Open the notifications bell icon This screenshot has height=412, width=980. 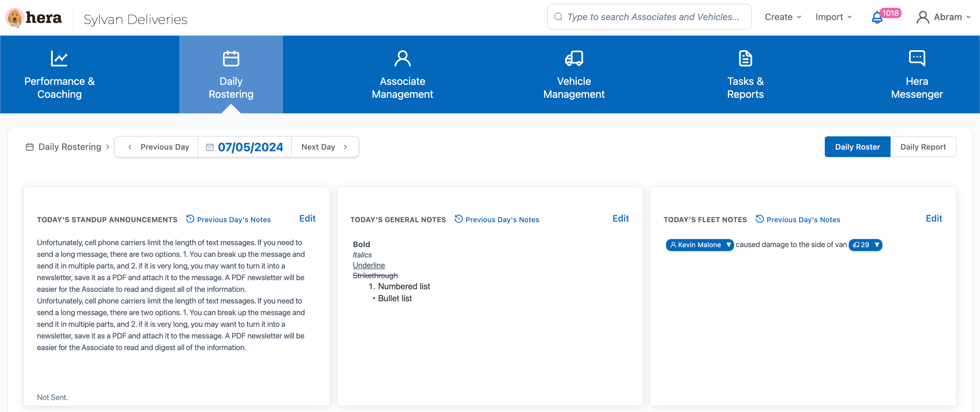[x=877, y=17]
